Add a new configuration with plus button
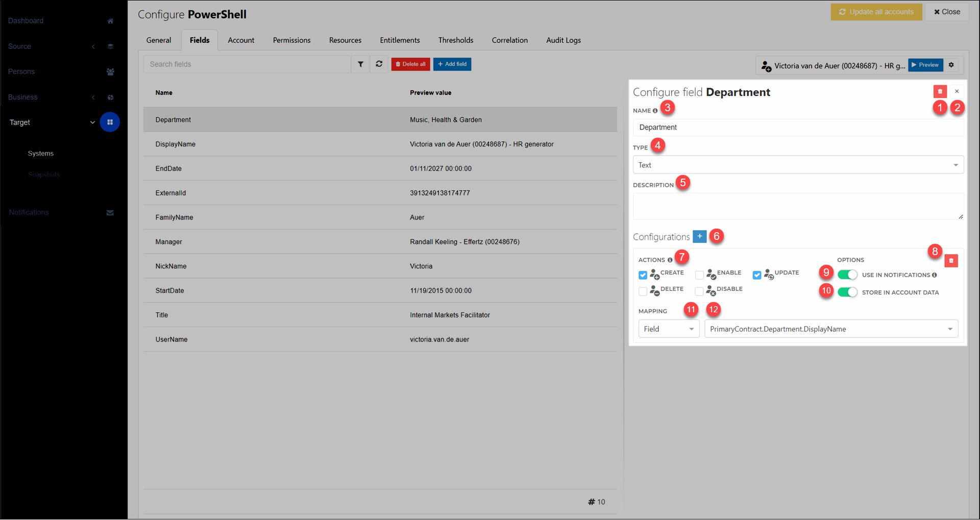This screenshot has height=520, width=980. pos(700,236)
